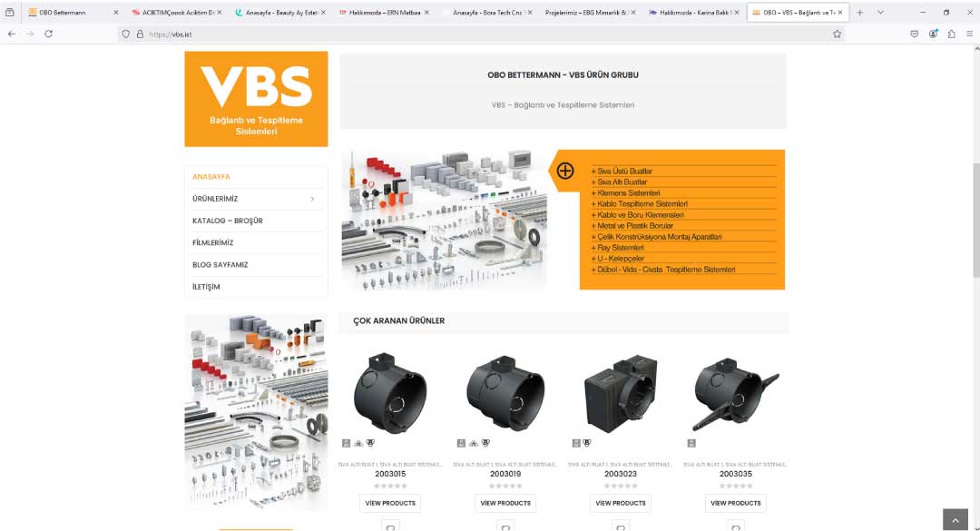Viewport: 980px width, 531px height.
Task: Expand the ÜRÜNLERİMİZ submenu arrow
Action: [x=312, y=199]
